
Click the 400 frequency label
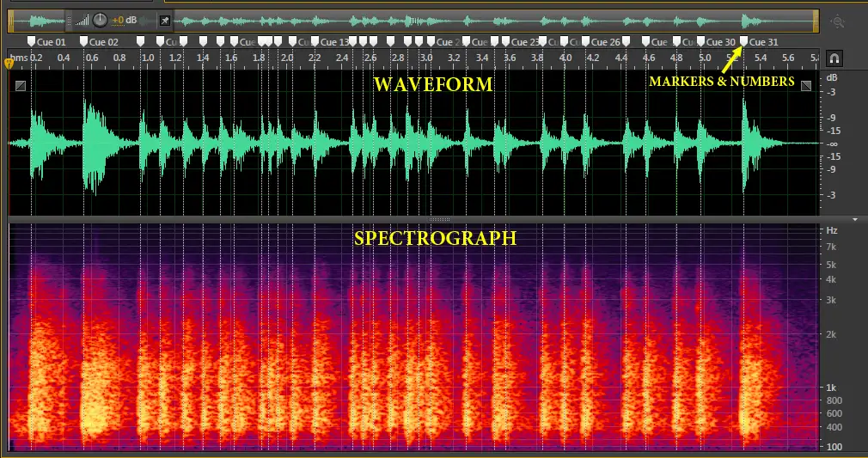click(834, 428)
